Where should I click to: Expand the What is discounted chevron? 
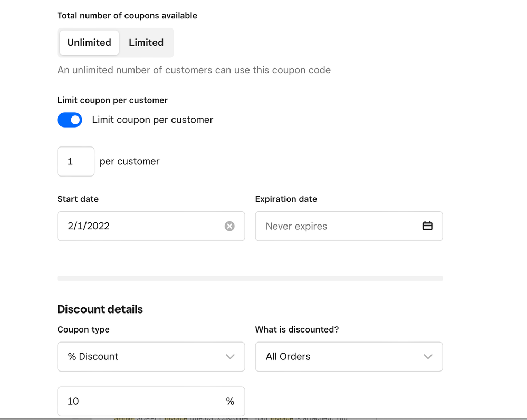(x=428, y=357)
